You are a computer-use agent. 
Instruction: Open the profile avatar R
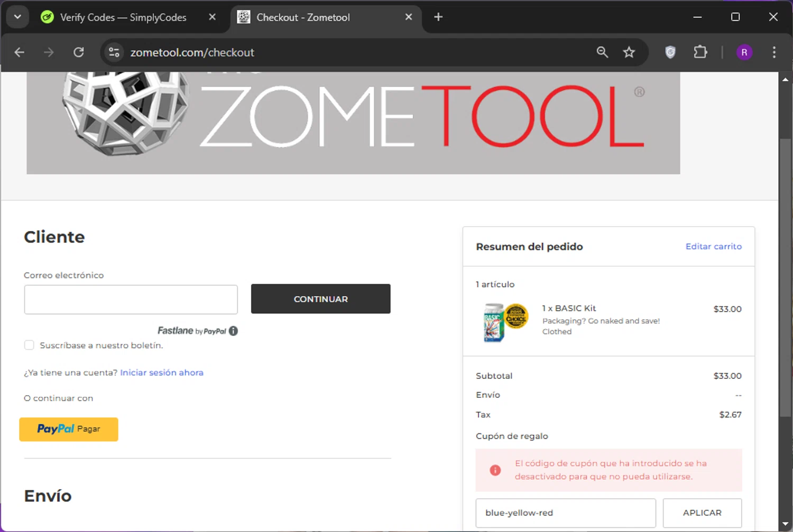(744, 52)
